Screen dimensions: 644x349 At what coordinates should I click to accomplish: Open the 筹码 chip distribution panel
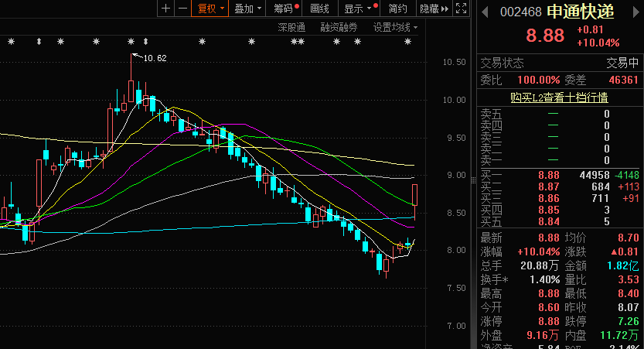coord(284,9)
